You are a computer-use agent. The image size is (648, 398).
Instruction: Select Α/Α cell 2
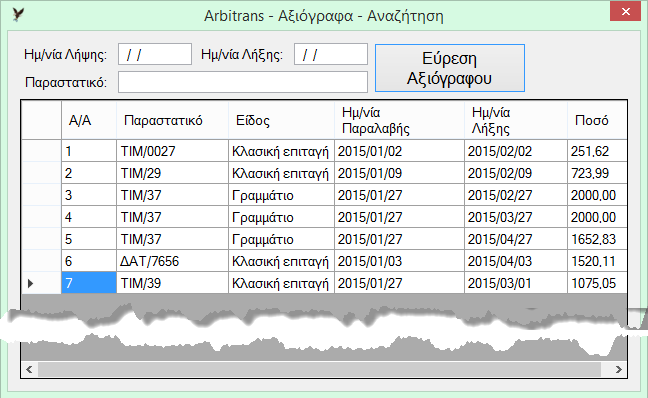click(89, 173)
